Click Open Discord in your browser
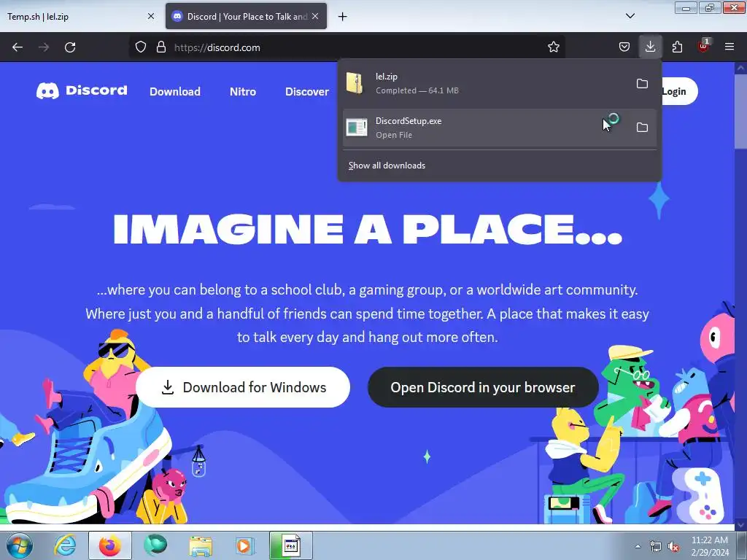Image resolution: width=747 pixels, height=560 pixels. [x=483, y=387]
